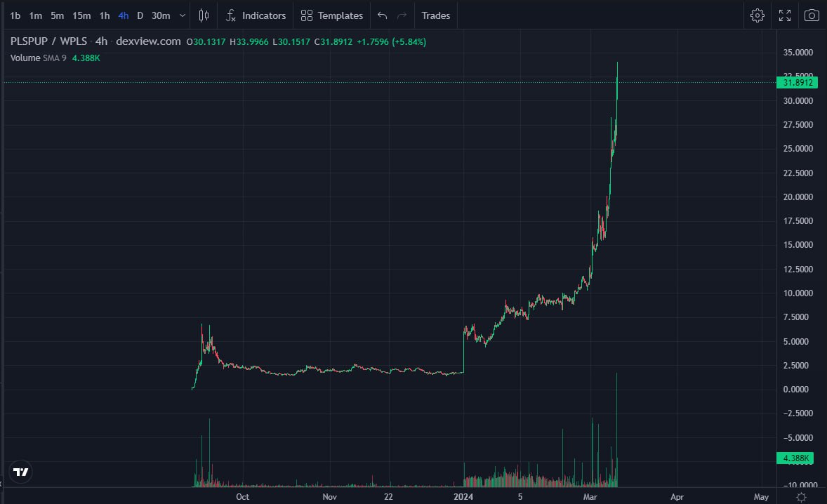827x504 pixels.
Task: Click the +1.7596 (+5.84%) change value
Action: coord(391,41)
